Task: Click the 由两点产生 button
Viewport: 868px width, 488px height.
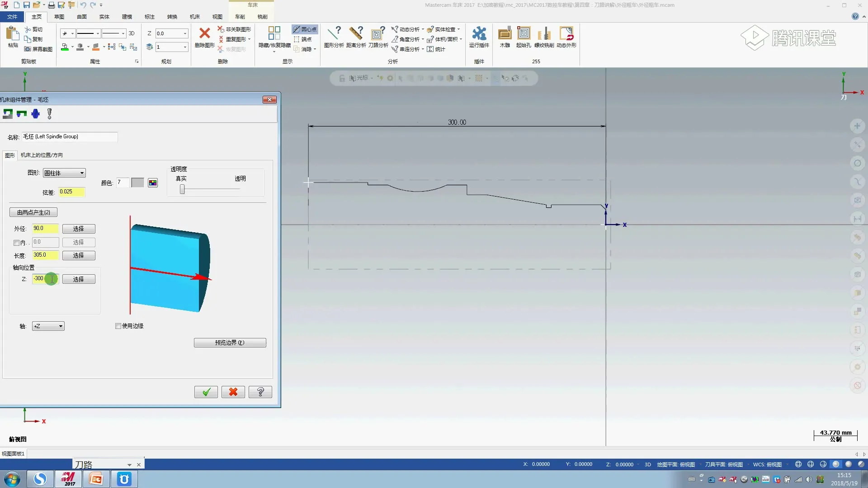Action: pyautogui.click(x=33, y=212)
